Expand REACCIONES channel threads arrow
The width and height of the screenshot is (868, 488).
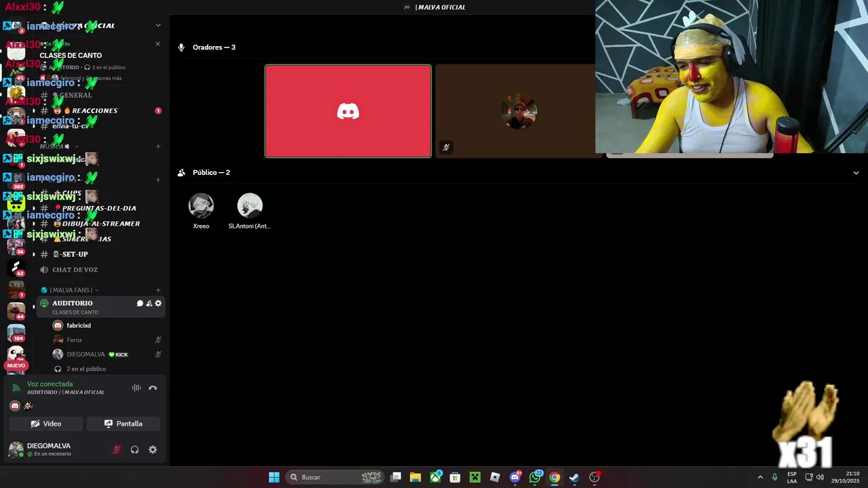coord(33,110)
